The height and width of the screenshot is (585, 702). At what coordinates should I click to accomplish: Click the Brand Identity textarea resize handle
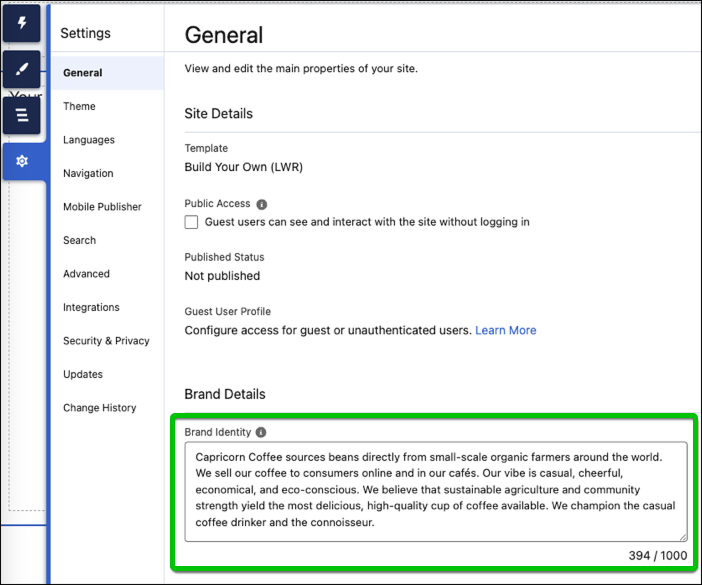point(683,537)
